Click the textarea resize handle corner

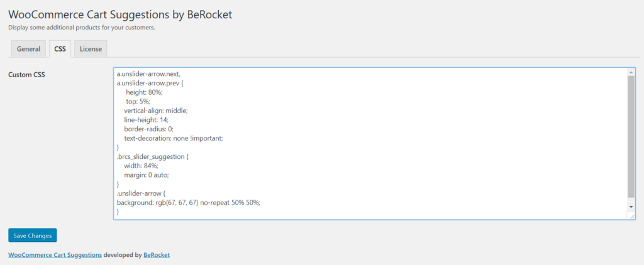pyautogui.click(x=631, y=215)
